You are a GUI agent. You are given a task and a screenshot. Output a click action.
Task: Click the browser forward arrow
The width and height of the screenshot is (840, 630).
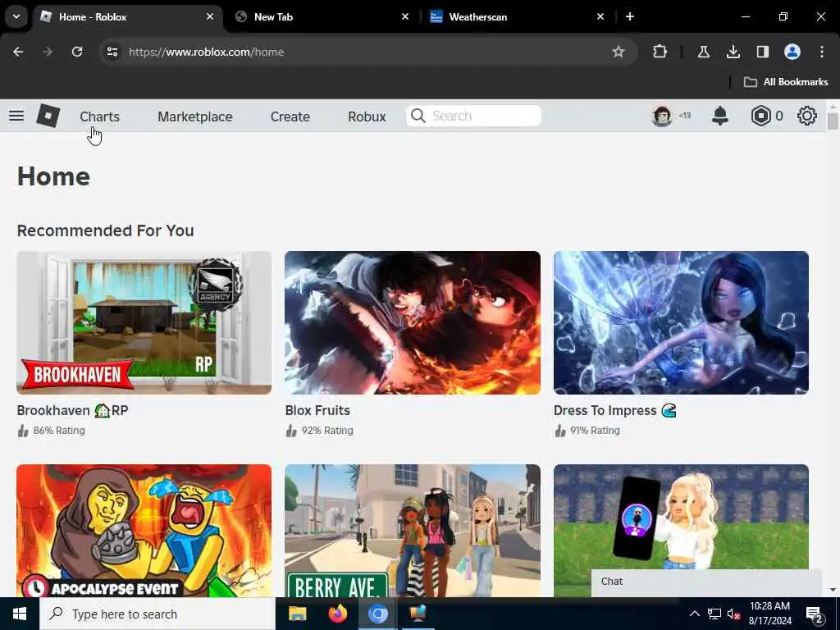pos(48,52)
